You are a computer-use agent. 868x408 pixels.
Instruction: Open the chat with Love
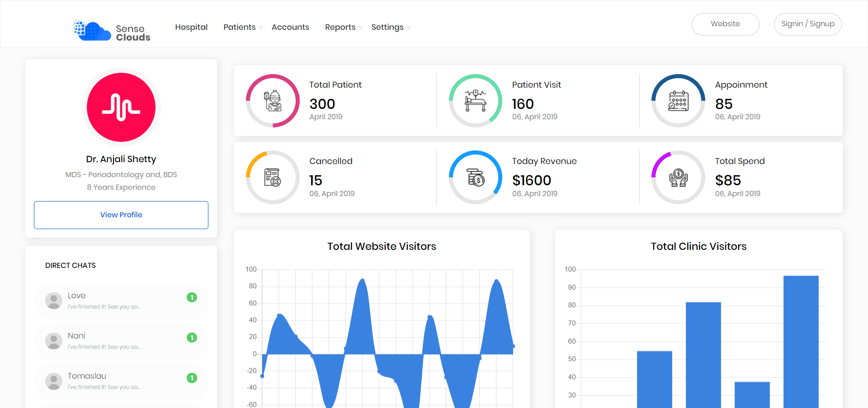(x=121, y=301)
